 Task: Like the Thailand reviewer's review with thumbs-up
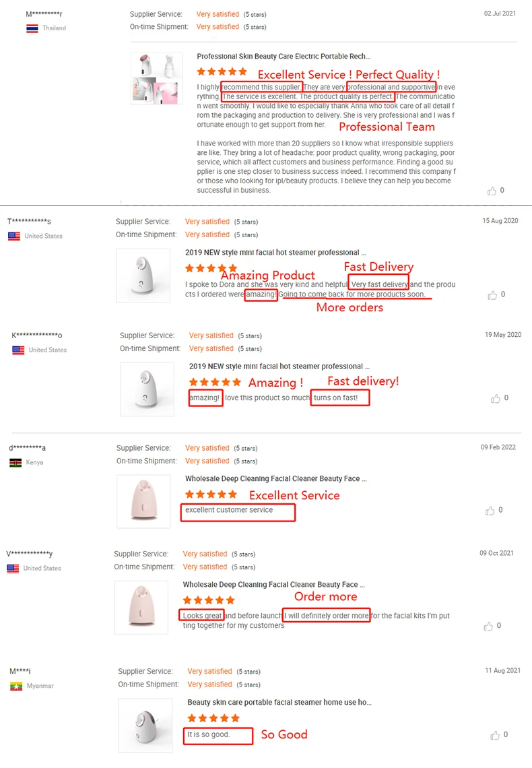point(492,191)
